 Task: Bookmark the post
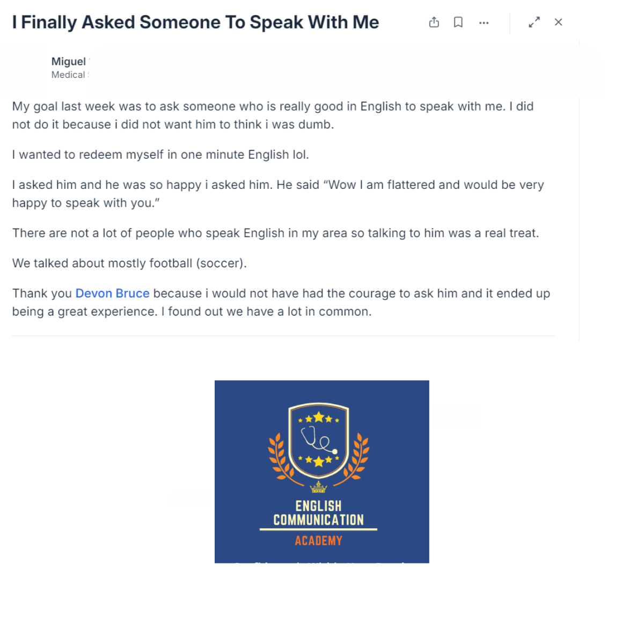click(x=458, y=23)
